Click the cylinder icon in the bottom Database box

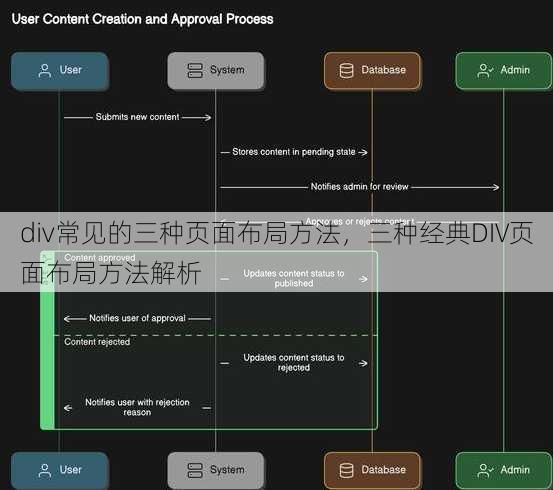pos(346,471)
